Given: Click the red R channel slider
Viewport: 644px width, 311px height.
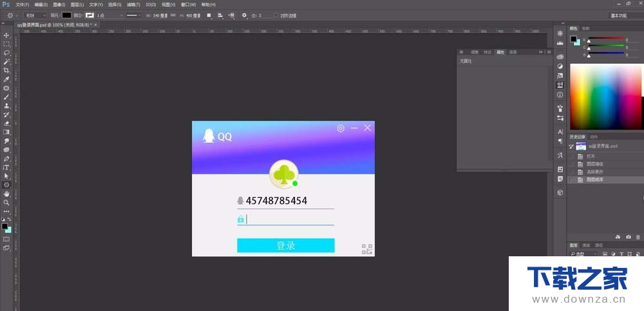Looking at the screenshot, I should pyautogui.click(x=605, y=39).
